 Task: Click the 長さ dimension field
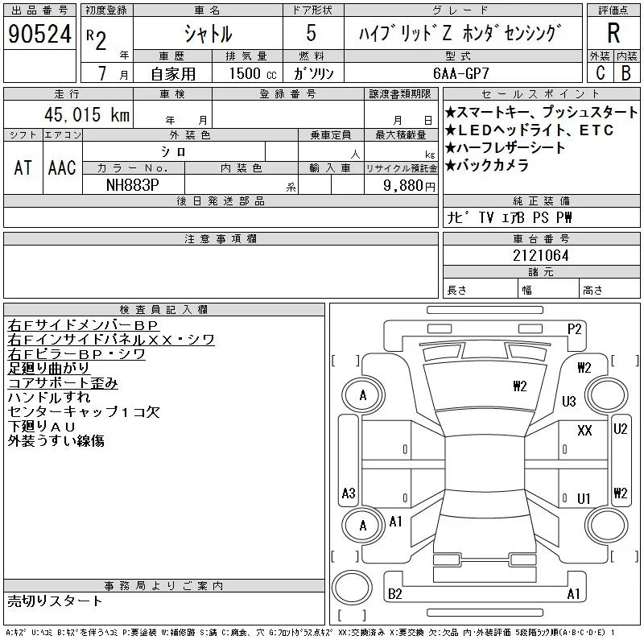480,290
